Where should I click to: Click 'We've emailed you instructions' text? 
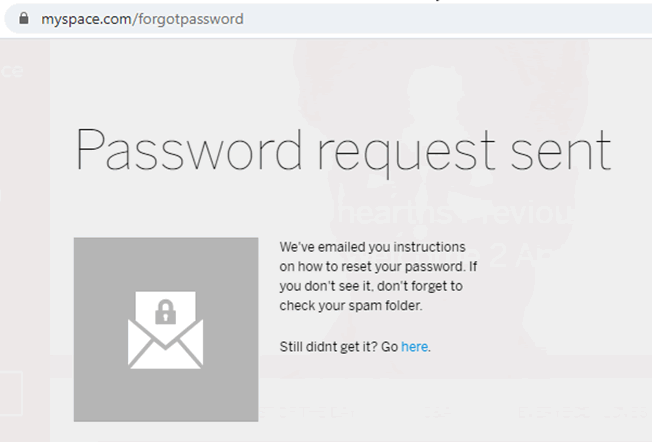372,247
